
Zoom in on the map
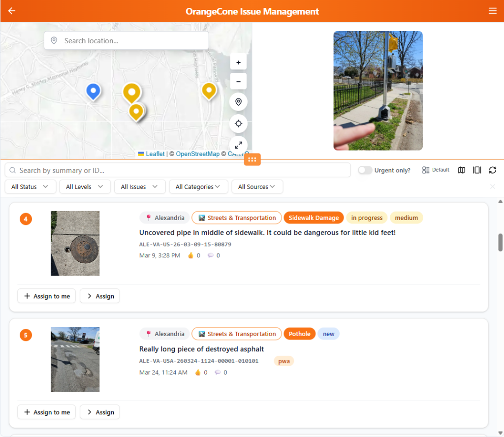point(238,62)
